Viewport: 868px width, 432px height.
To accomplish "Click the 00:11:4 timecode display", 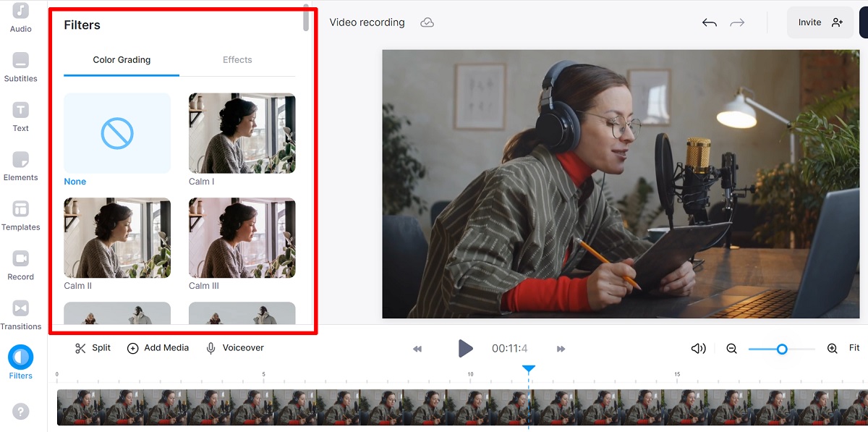I will (x=510, y=349).
